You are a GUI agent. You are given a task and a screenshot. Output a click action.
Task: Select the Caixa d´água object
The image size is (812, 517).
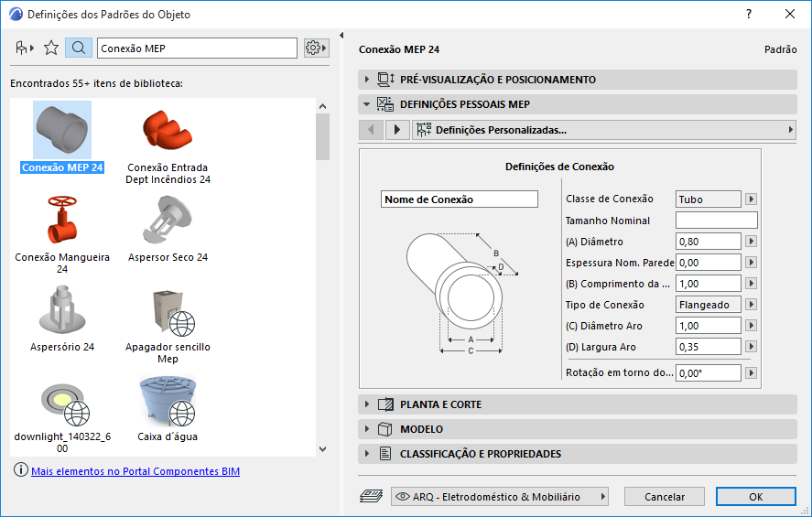click(x=168, y=408)
